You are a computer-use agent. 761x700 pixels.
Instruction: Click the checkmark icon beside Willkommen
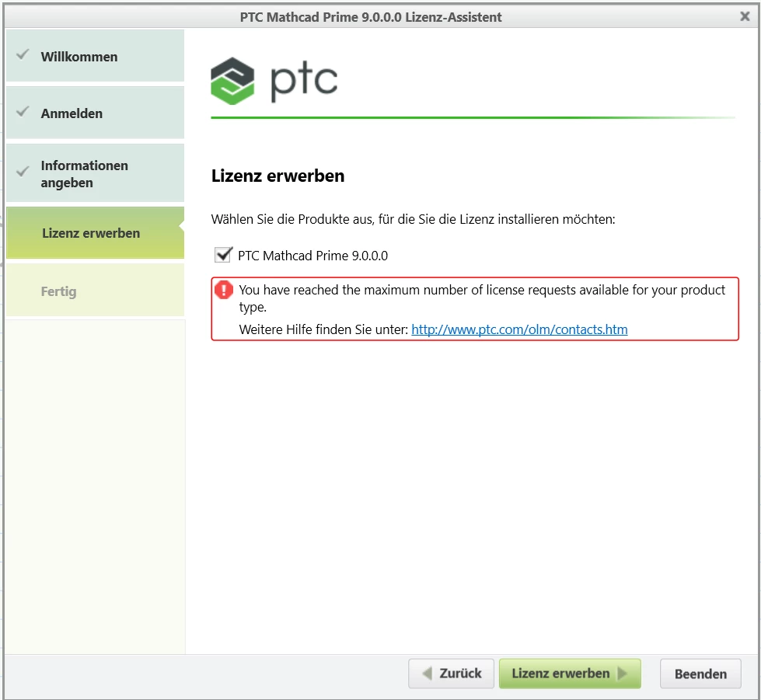click(23, 54)
